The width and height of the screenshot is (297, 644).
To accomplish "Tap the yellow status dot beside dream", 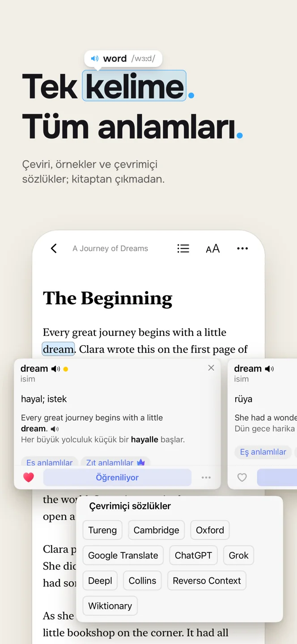I will coord(66,369).
